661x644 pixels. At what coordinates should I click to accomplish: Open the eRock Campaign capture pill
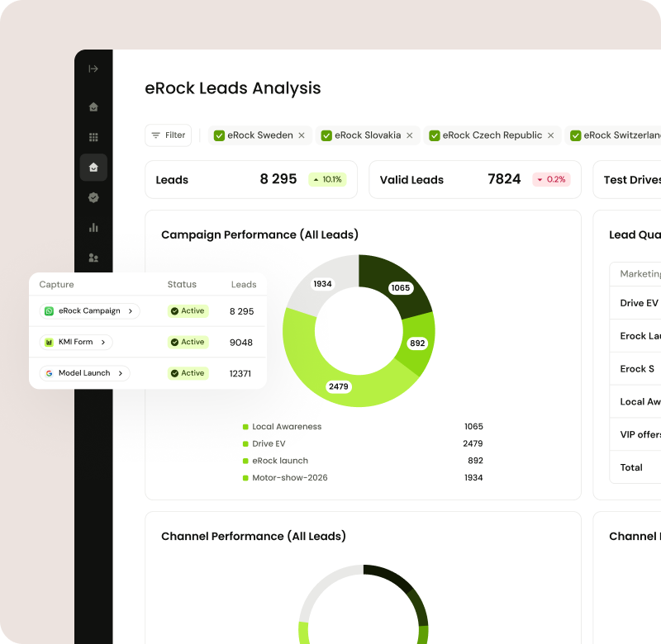coord(90,311)
